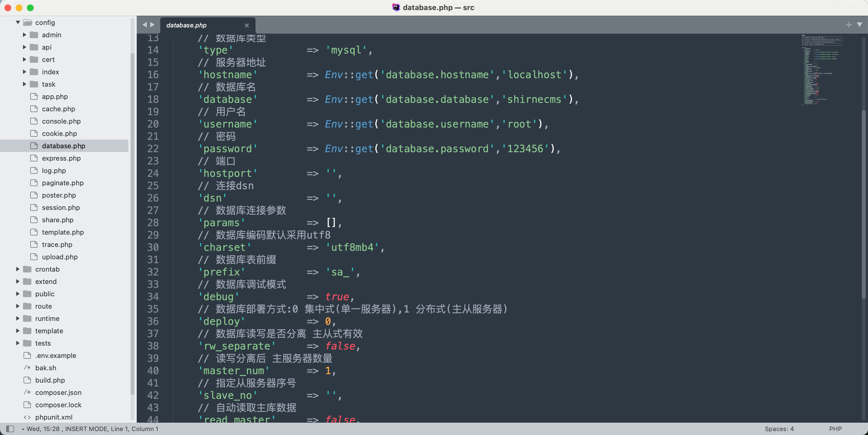Open the bak.sh file

tap(45, 368)
